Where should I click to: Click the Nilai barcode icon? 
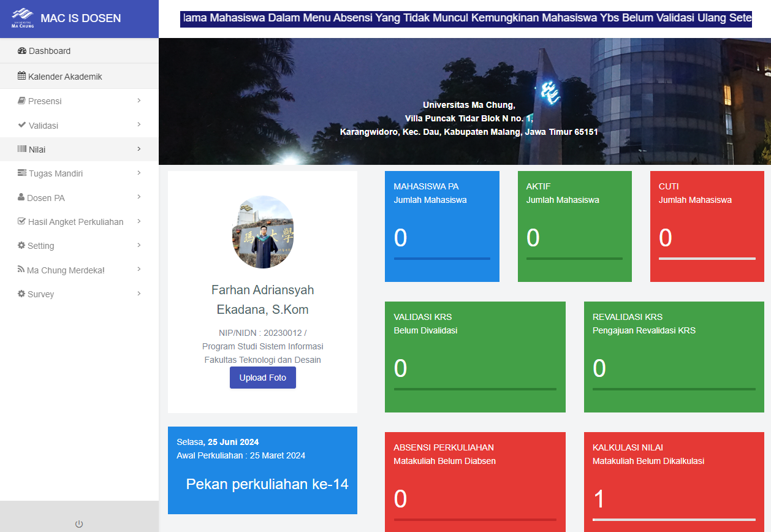tap(22, 149)
